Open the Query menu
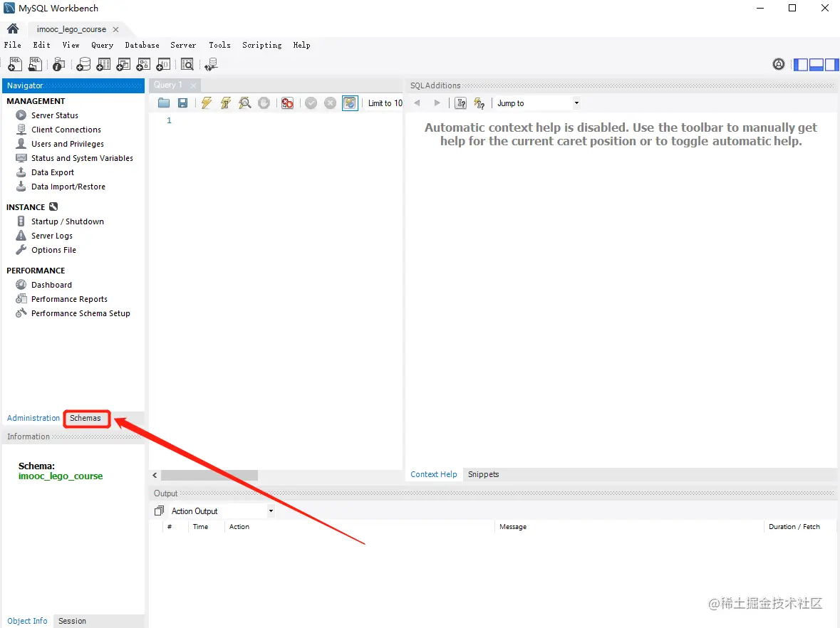The height and width of the screenshot is (628, 840). pos(102,45)
